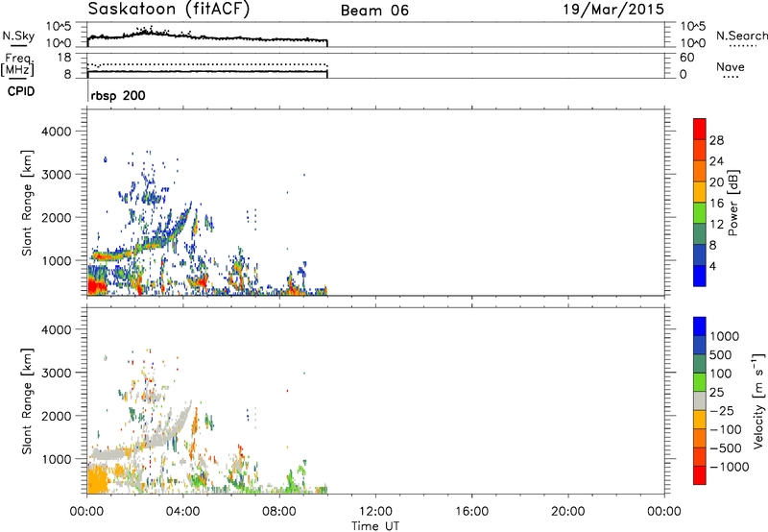
Task: Click the '16:00' time axis tick label
Action: tap(471, 512)
